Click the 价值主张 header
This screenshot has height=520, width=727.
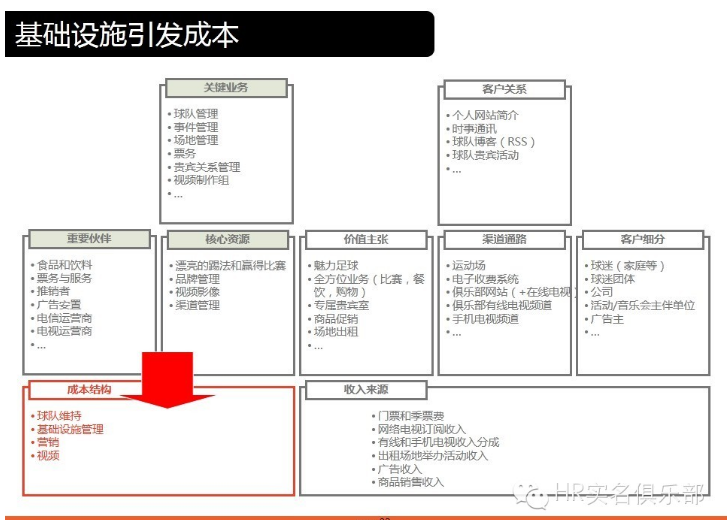pos(366,240)
